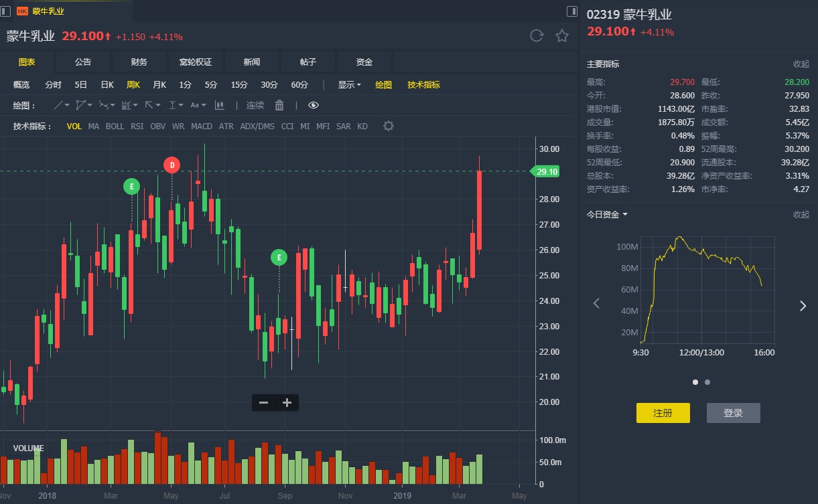Switch to the 公告 tab
The image size is (818, 504).
[83, 62]
